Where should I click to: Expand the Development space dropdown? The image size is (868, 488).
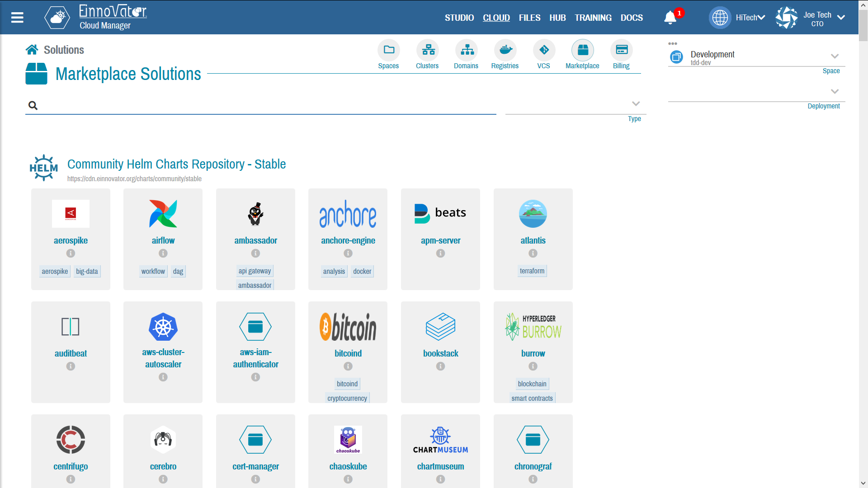click(x=835, y=56)
